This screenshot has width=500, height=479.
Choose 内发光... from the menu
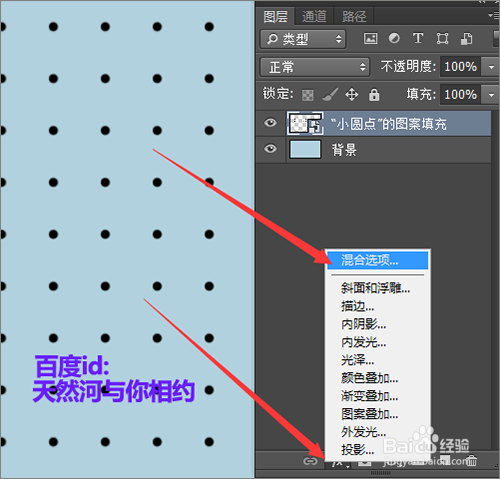[x=378, y=342]
